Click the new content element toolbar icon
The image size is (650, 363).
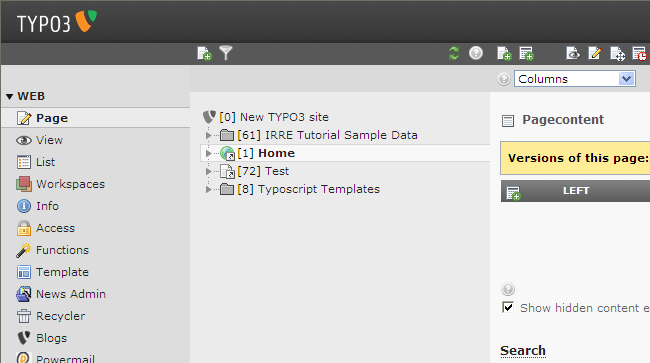click(526, 53)
